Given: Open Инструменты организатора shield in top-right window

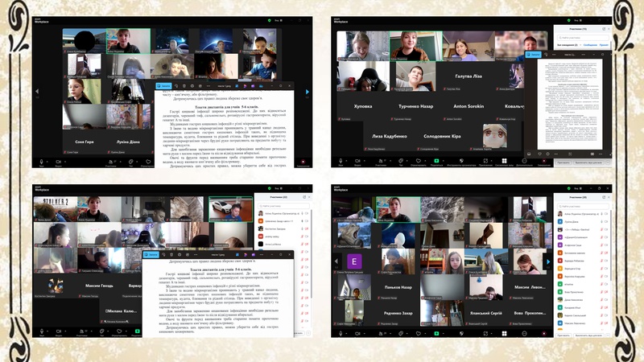Looking at the screenshot, I should tap(461, 161).
